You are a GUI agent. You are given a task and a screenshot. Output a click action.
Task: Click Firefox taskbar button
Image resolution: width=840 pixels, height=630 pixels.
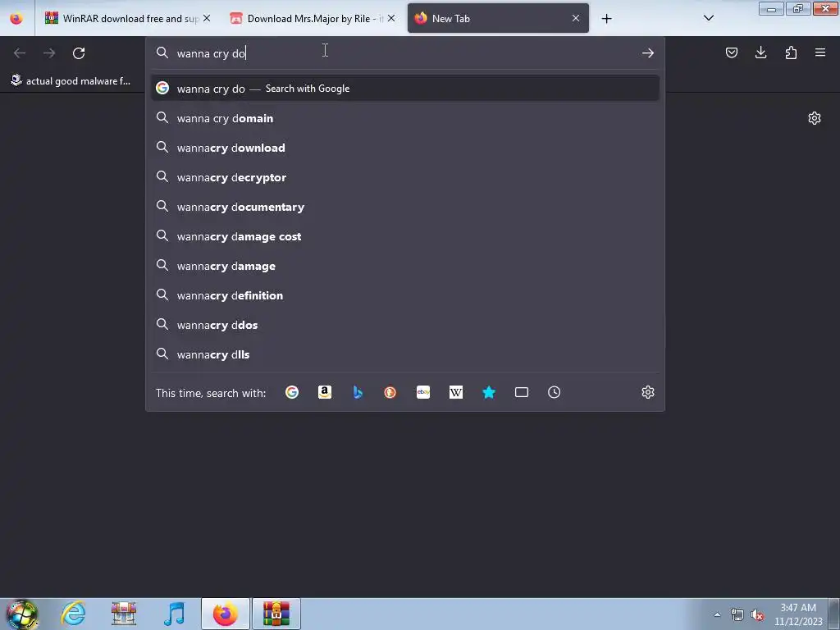click(x=225, y=614)
